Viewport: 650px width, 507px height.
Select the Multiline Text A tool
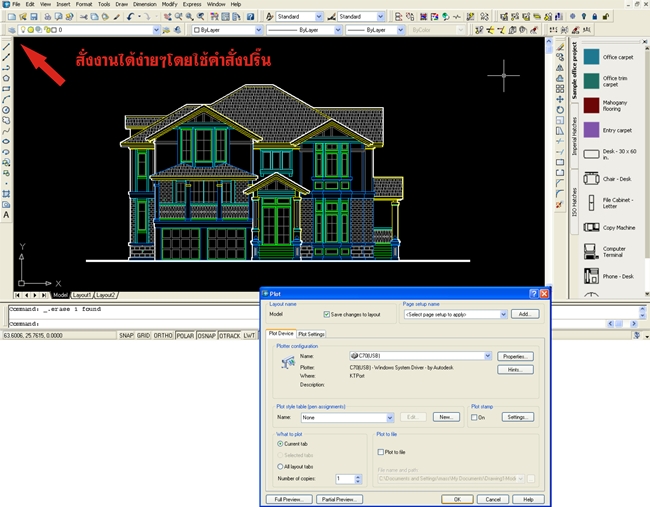[x=6, y=215]
